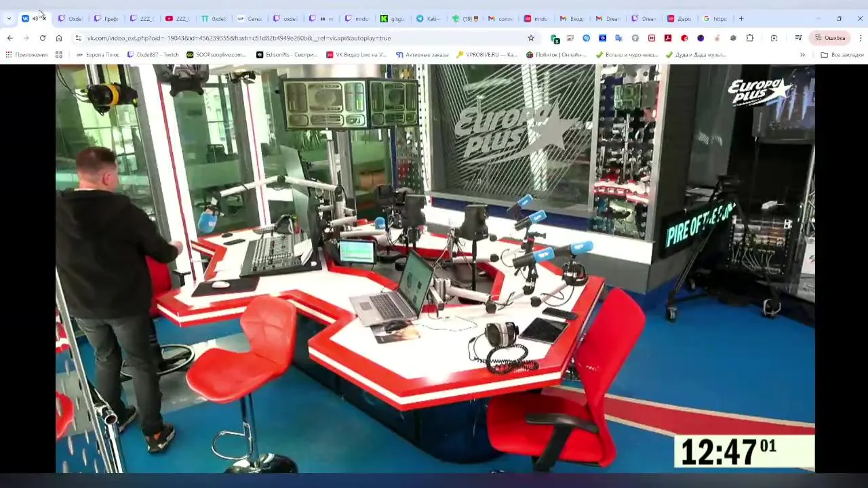The image size is (868, 488).
Task: Close the active VK video tab
Action: 43,19
